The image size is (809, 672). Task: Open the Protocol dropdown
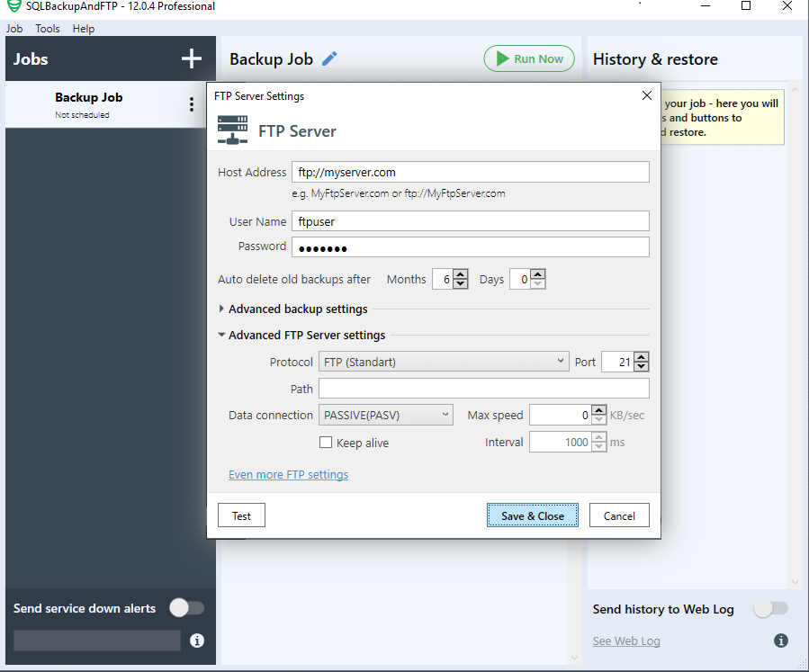coord(444,361)
